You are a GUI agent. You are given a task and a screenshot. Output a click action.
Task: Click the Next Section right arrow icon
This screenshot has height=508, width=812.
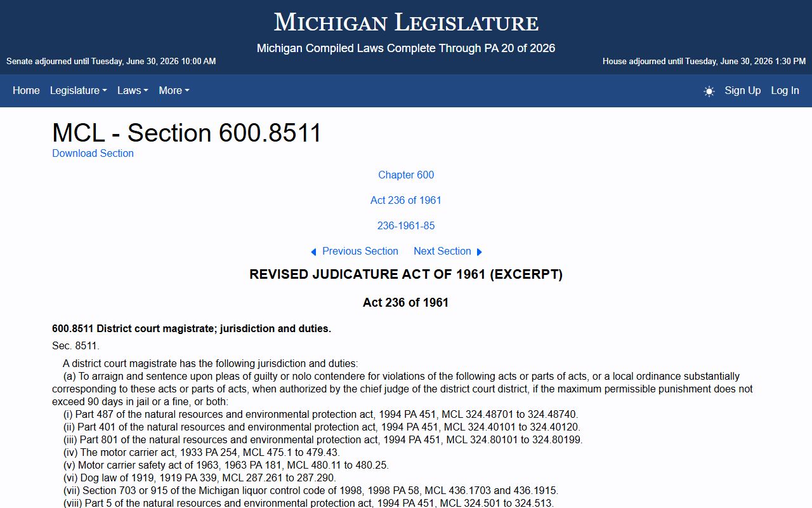[480, 252]
